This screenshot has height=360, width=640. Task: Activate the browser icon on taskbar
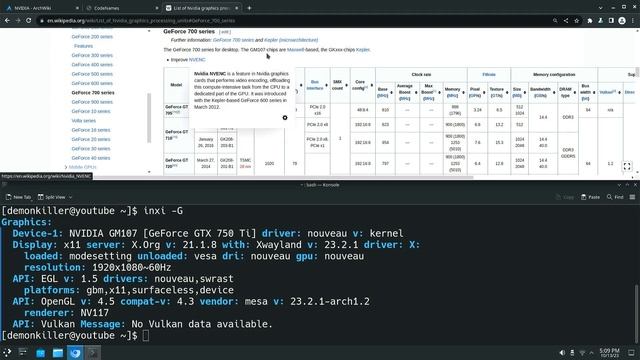(75, 353)
